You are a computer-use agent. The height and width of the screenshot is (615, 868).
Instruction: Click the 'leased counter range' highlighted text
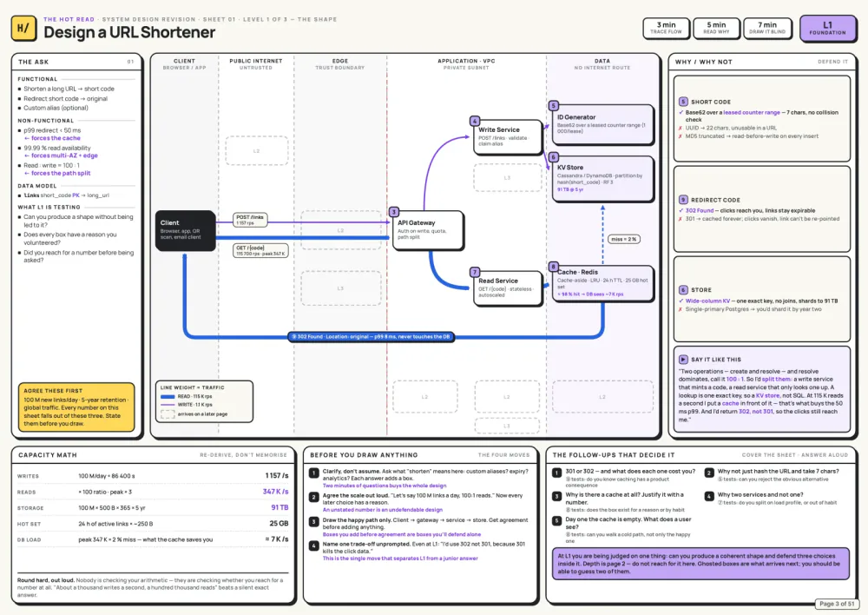coord(751,112)
